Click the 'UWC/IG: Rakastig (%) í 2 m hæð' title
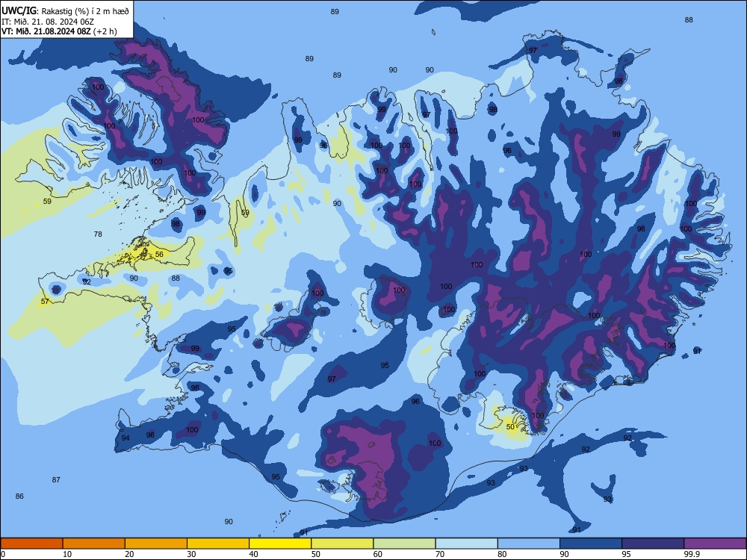The image size is (747, 560). [x=65, y=11]
